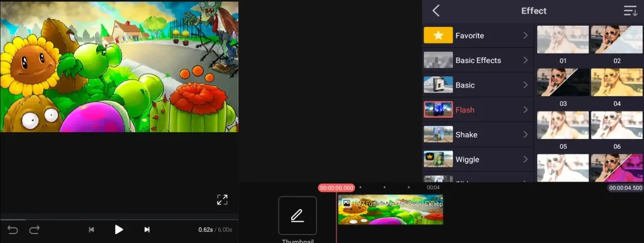The image size is (644, 243).
Task: Click the preview progress bar
Action: (119, 220)
